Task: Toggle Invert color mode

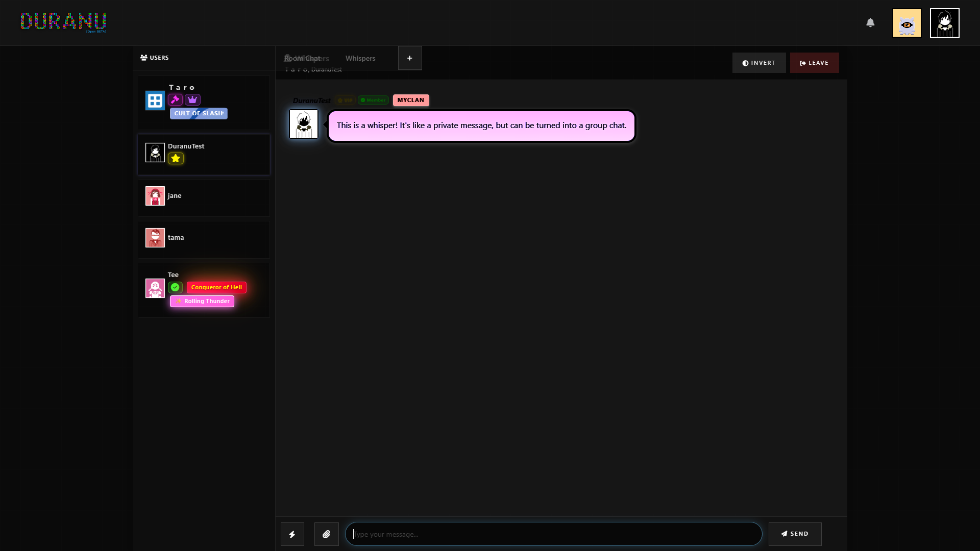Action: [758, 63]
